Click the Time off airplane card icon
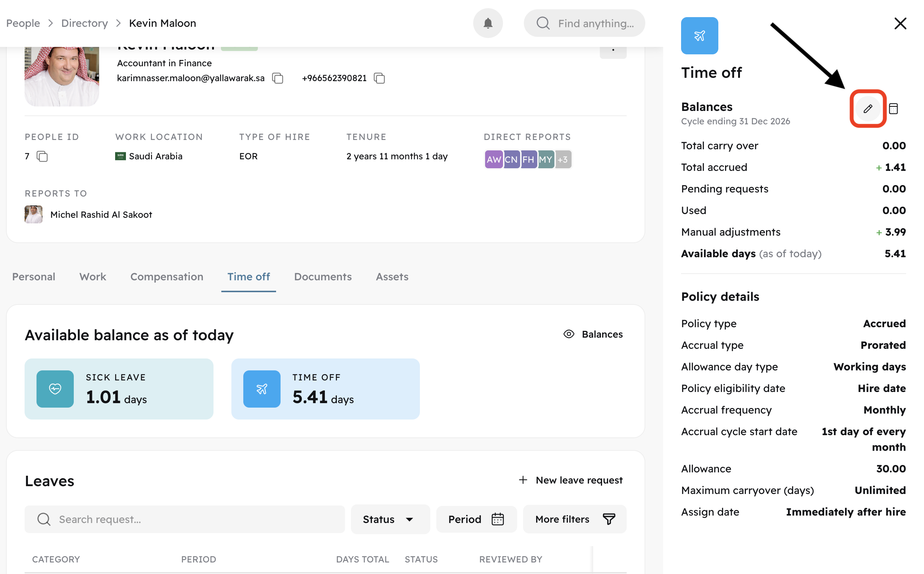924x574 pixels. pyautogui.click(x=262, y=389)
